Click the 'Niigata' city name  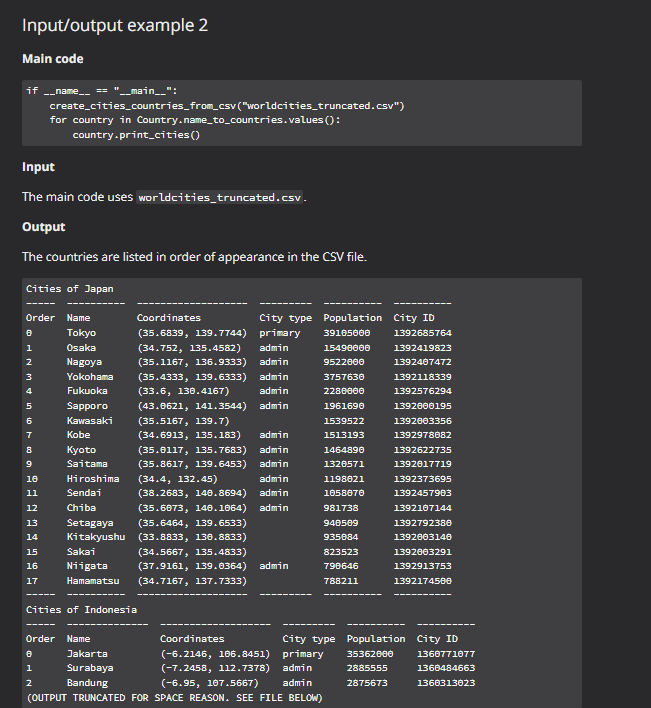(x=87, y=565)
